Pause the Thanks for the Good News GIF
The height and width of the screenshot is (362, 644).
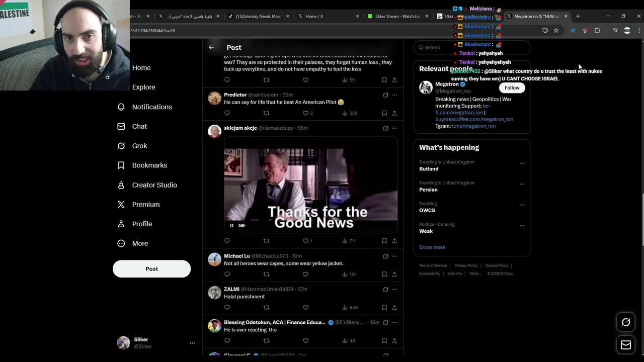click(231, 225)
